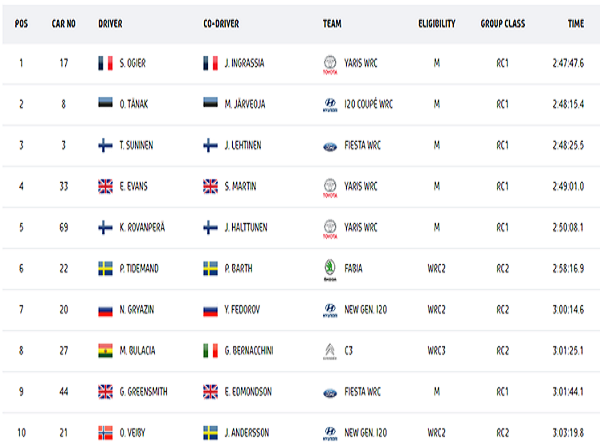Click the Ford logo in Suninen's row
This screenshot has height=447, width=600.
[330, 147]
